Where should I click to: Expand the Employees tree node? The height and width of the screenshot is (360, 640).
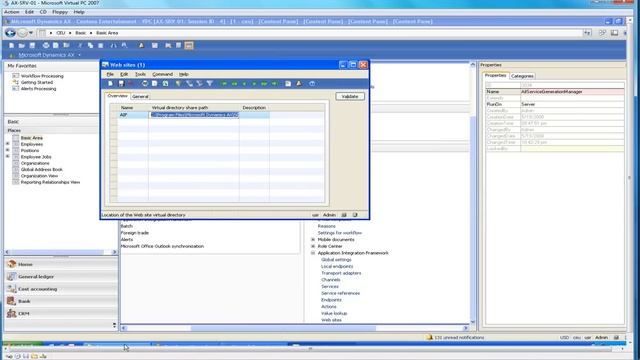pyautogui.click(x=7, y=144)
